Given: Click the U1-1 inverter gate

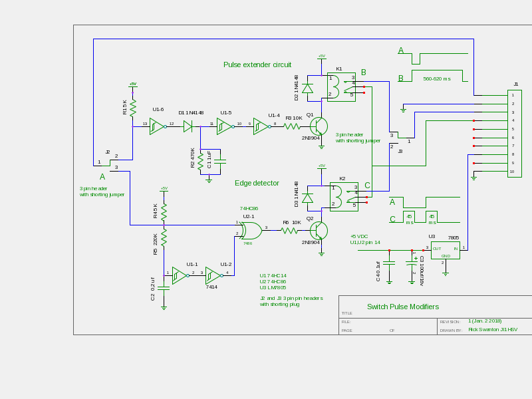Looking at the screenshot, I should pyautogui.click(x=180, y=275).
